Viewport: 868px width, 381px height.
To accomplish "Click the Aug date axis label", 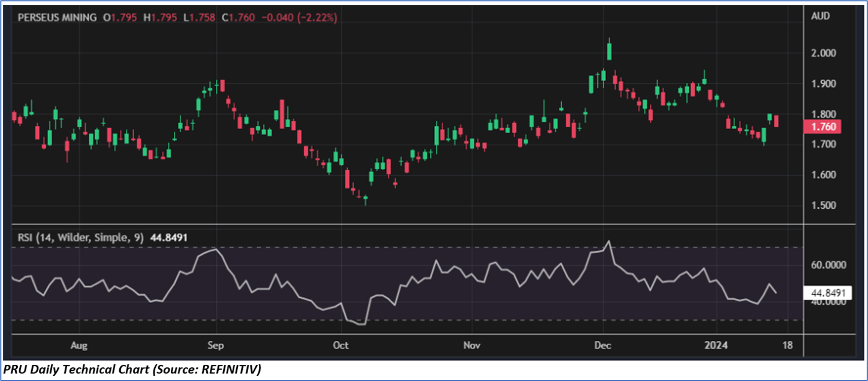I will click(79, 346).
